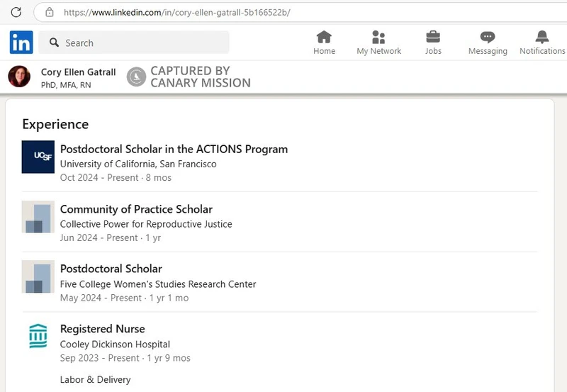This screenshot has width=567, height=392.
Task: Click the Jobs nav label
Action: click(x=433, y=51)
